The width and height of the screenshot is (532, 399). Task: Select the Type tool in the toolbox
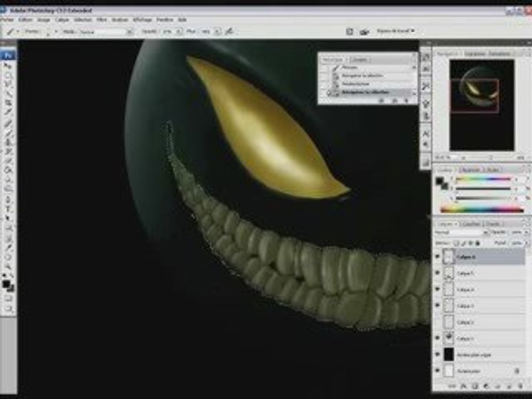[8, 209]
